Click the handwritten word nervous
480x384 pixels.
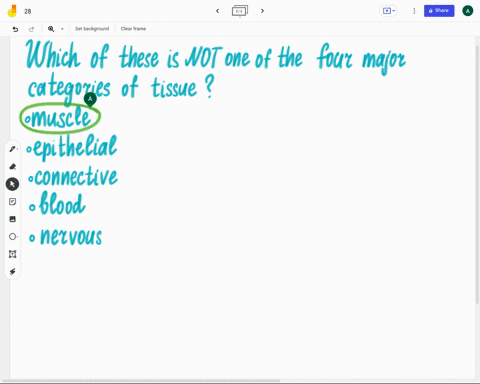click(x=71, y=237)
